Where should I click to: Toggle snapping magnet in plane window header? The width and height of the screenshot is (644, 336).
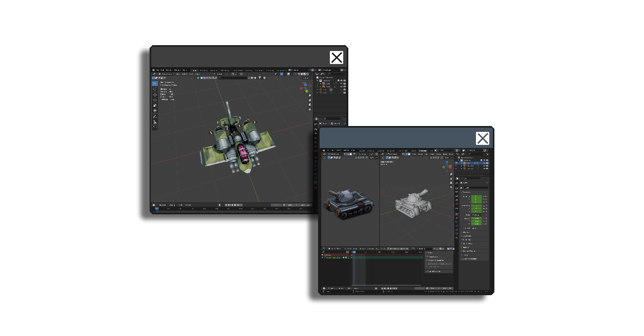pos(233,74)
